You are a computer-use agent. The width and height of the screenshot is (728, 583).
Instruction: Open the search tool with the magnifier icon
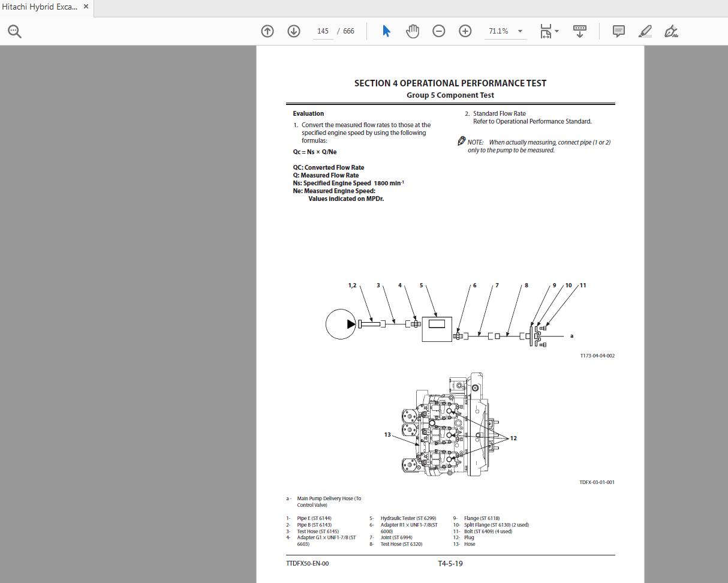coord(13,31)
